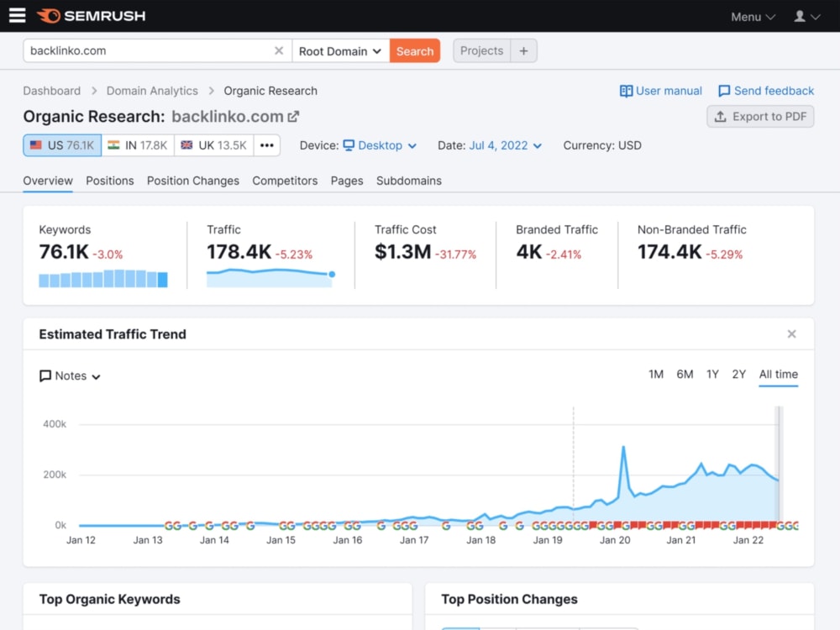Click Non-Branded Traffic 174.4K value
Image resolution: width=840 pixels, height=630 pixels.
(669, 252)
